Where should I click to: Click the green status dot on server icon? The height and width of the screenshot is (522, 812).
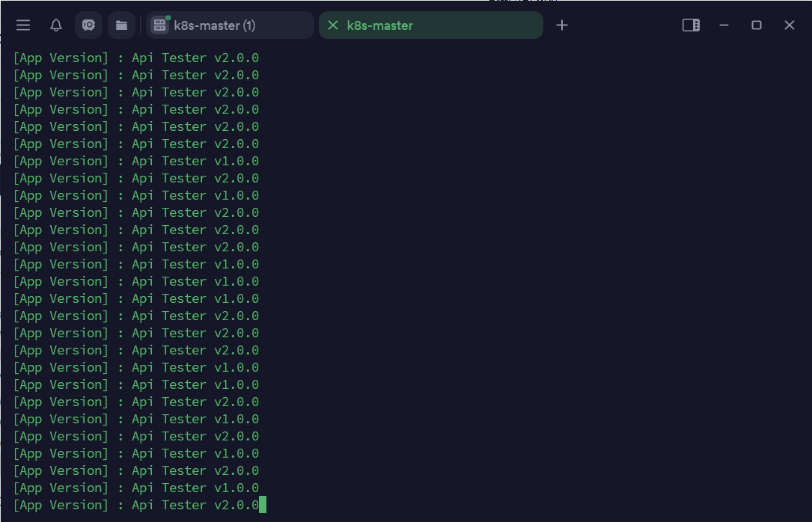[168, 18]
